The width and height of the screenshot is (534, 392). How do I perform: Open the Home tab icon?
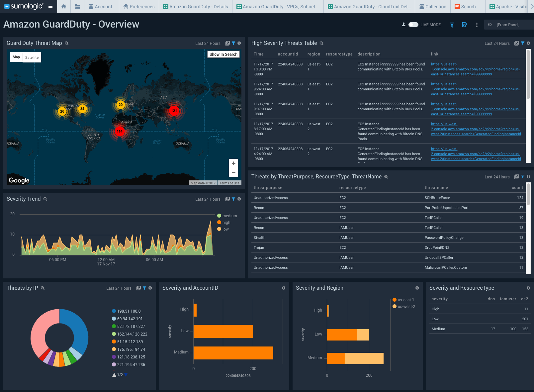coord(64,6)
